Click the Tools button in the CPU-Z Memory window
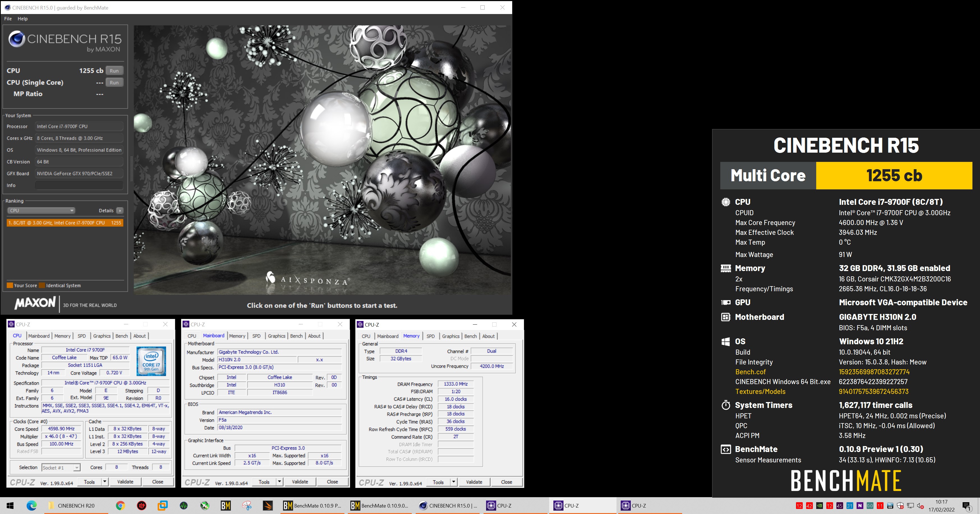 click(x=438, y=482)
